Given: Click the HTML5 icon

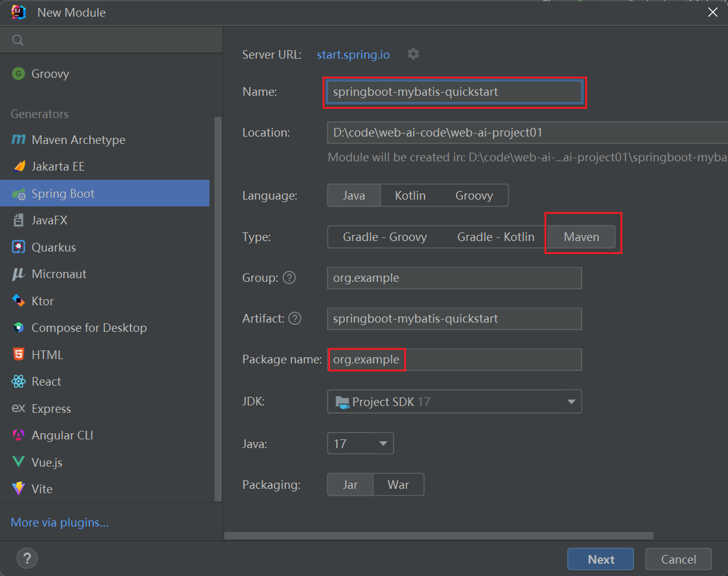Looking at the screenshot, I should tap(19, 355).
